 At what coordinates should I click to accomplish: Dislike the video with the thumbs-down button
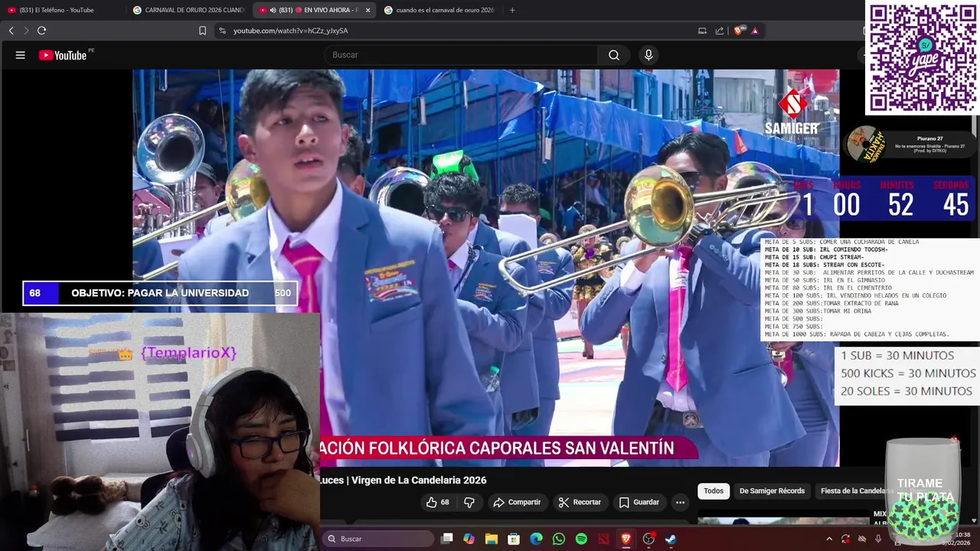469,502
